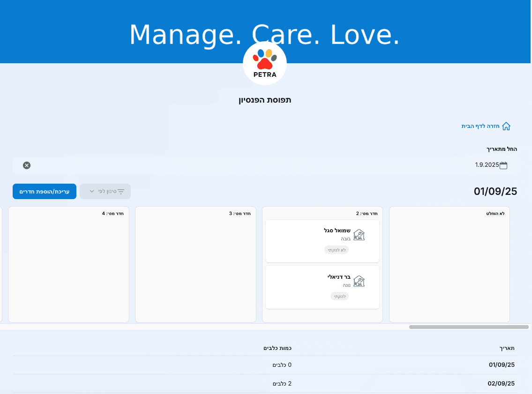Click the חדר מס׳: 3 column header
The width and height of the screenshot is (532, 394).
click(x=240, y=214)
